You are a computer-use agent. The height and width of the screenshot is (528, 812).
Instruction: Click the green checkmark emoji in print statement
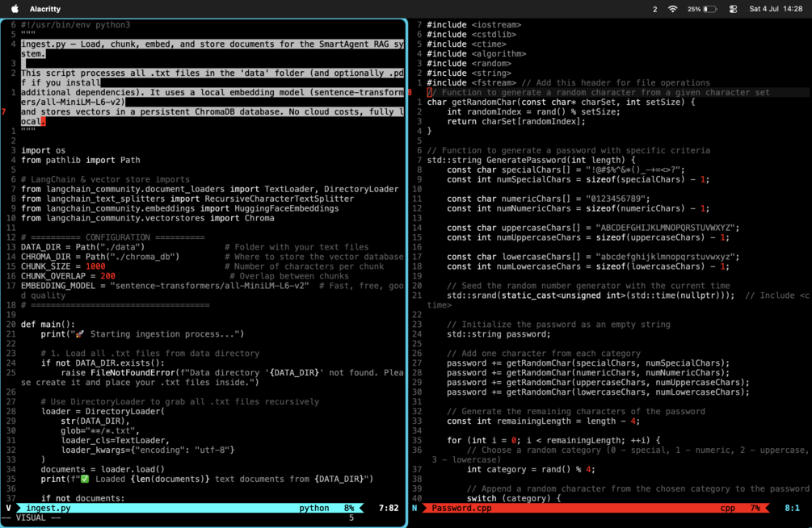click(84, 479)
